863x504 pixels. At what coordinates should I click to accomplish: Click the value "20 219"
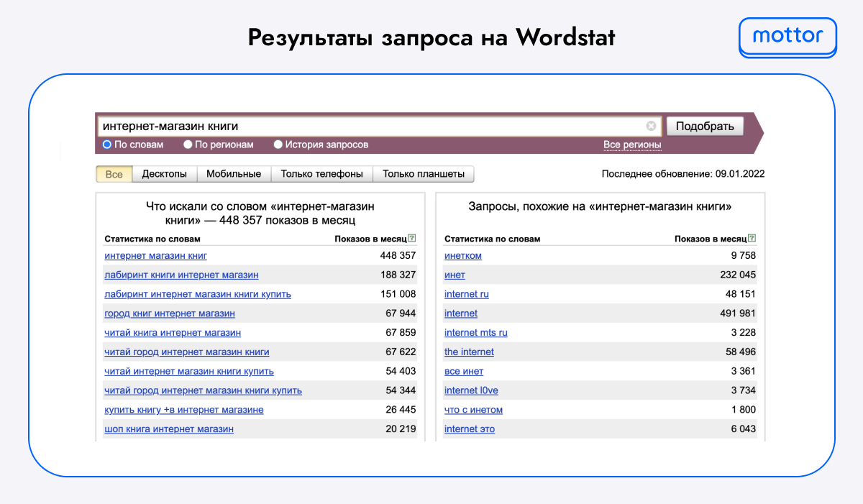tap(401, 429)
